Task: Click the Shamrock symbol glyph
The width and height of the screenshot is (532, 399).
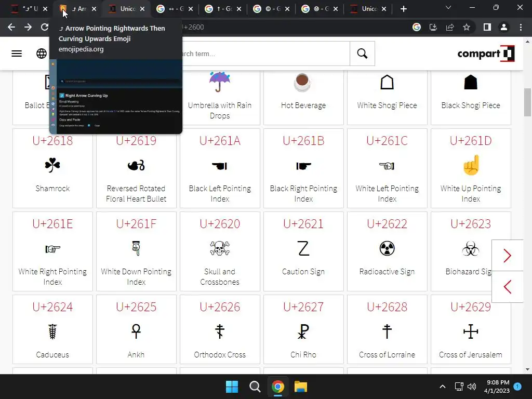Action: click(x=52, y=165)
